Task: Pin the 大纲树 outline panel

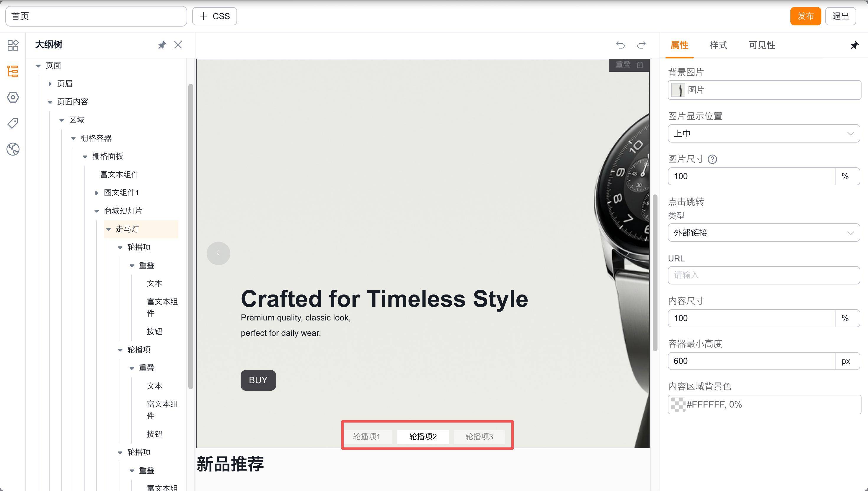Action: [x=162, y=45]
